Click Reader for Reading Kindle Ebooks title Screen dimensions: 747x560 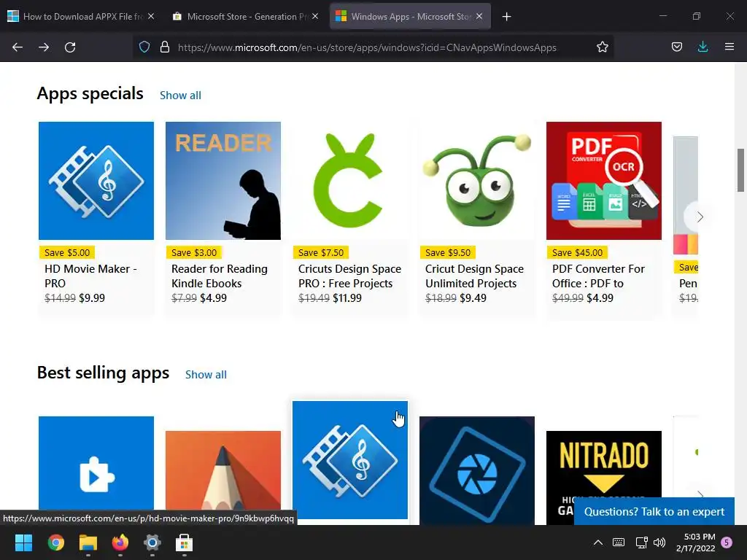point(219,276)
